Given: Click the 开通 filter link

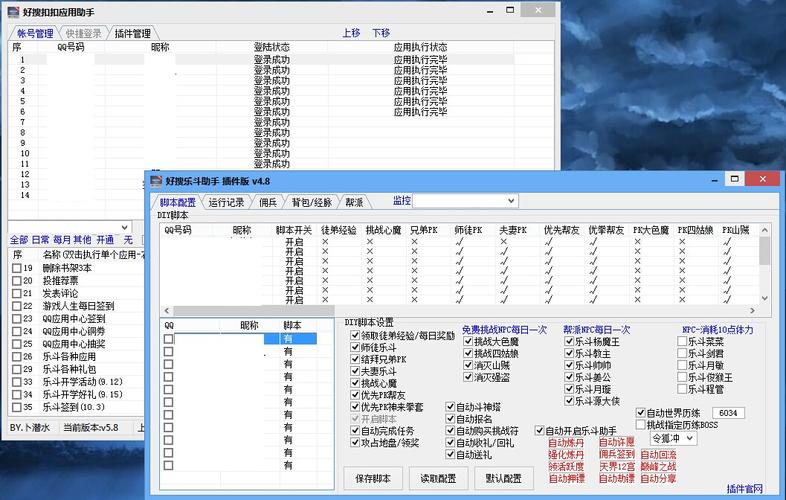Looking at the screenshot, I should (x=105, y=240).
